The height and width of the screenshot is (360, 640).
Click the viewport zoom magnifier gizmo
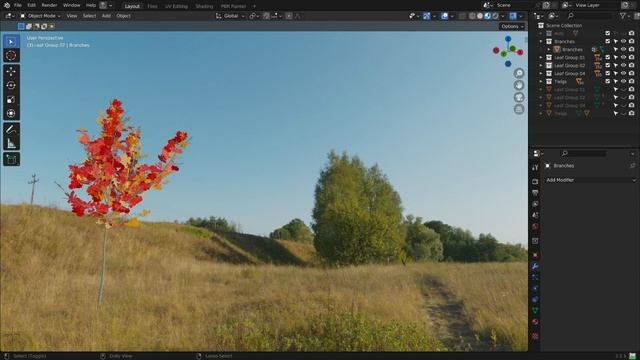point(519,73)
